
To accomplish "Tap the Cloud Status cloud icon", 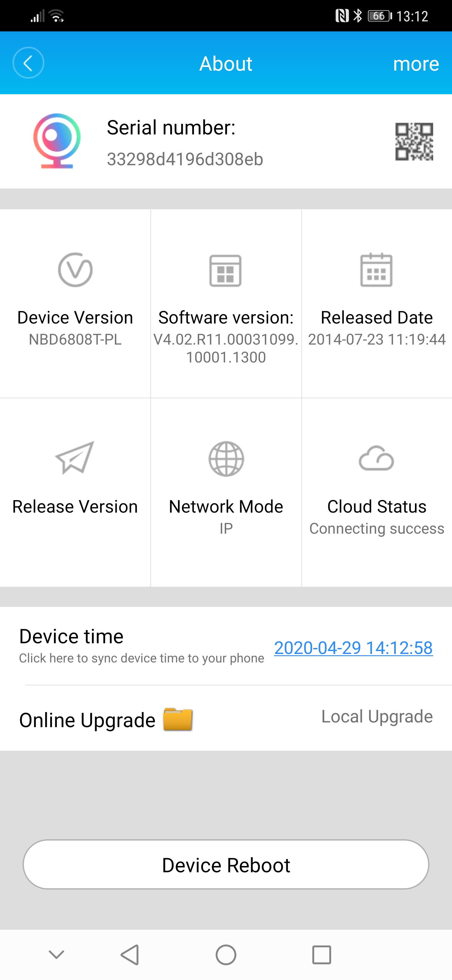I will 376,458.
